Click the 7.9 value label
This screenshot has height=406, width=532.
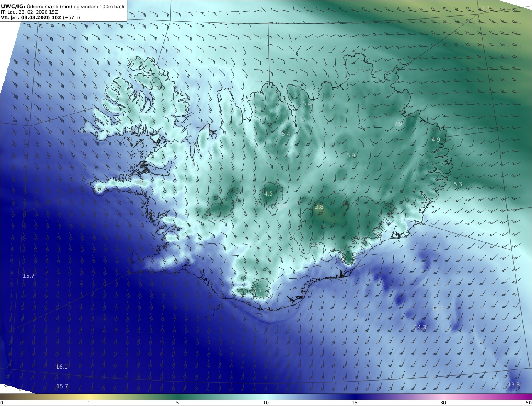click(x=398, y=124)
